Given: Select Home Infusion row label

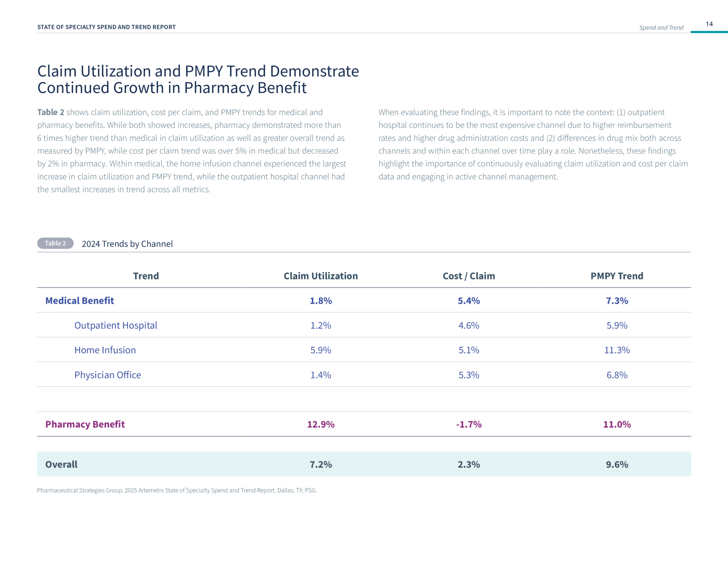Looking at the screenshot, I should (105, 350).
